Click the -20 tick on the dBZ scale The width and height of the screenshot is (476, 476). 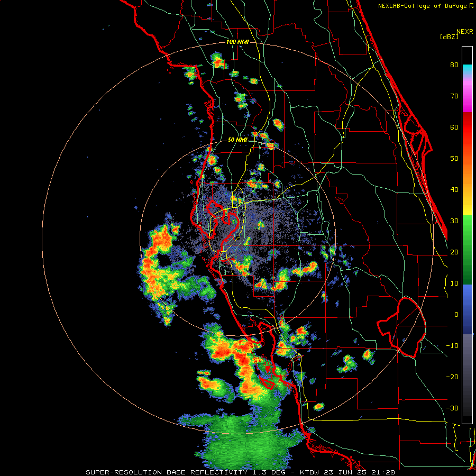(452, 377)
